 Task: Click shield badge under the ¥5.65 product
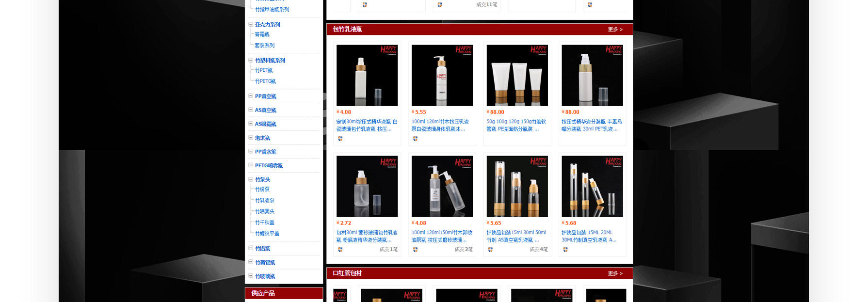[490, 250]
